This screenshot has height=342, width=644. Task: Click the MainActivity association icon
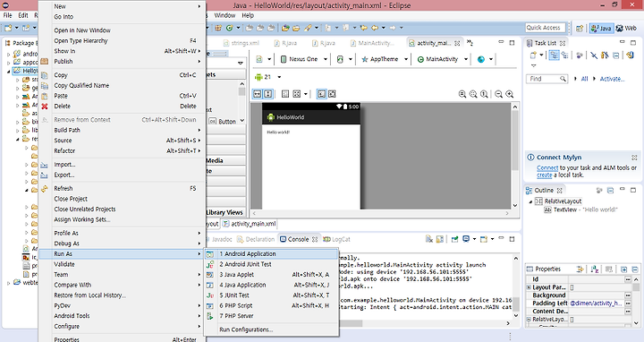(x=420, y=59)
